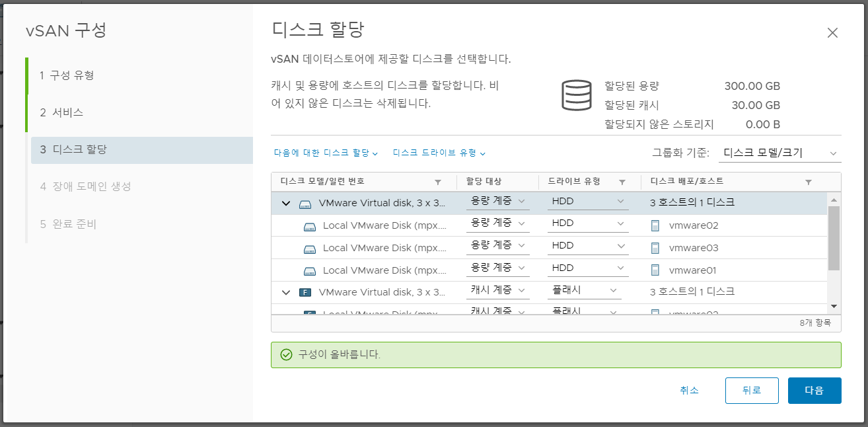Go to step 1 구성 유형
The height and width of the screenshot is (427, 868).
(140, 75)
